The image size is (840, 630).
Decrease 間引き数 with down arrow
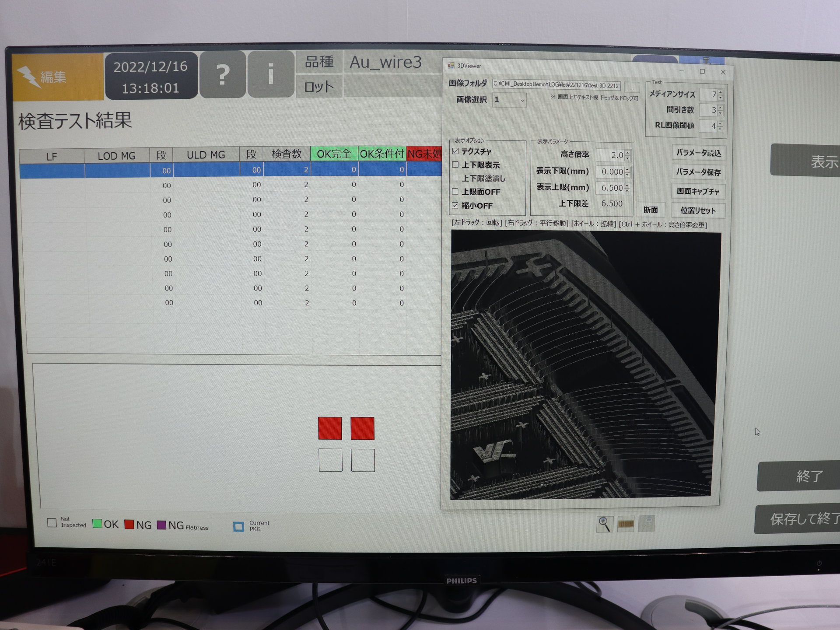pos(720,113)
